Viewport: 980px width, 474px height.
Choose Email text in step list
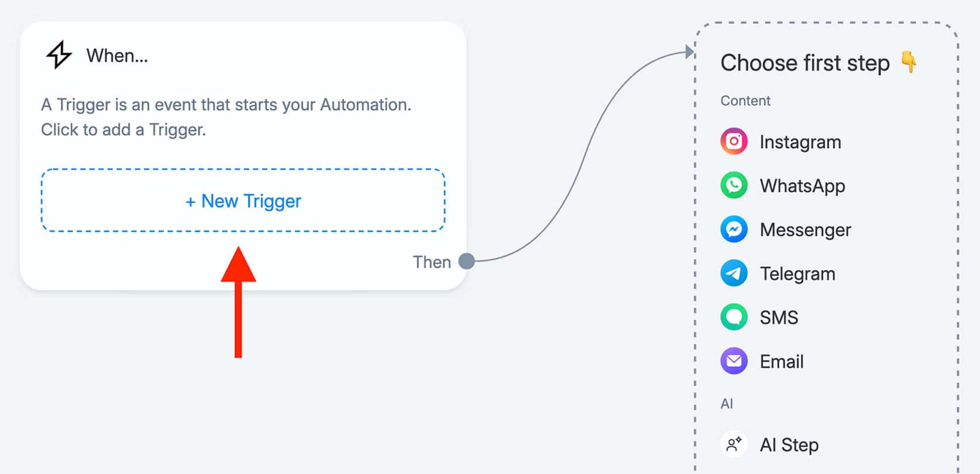coord(782,361)
